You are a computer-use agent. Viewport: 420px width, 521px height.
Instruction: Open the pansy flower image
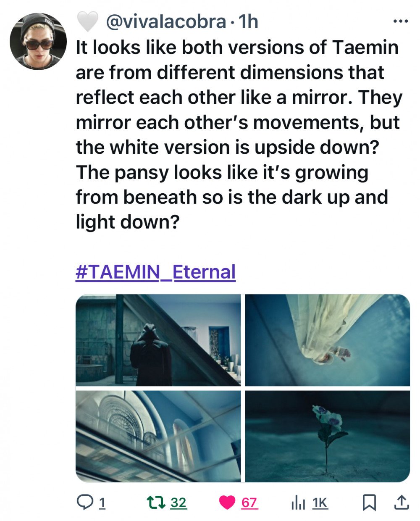pyautogui.click(x=328, y=436)
